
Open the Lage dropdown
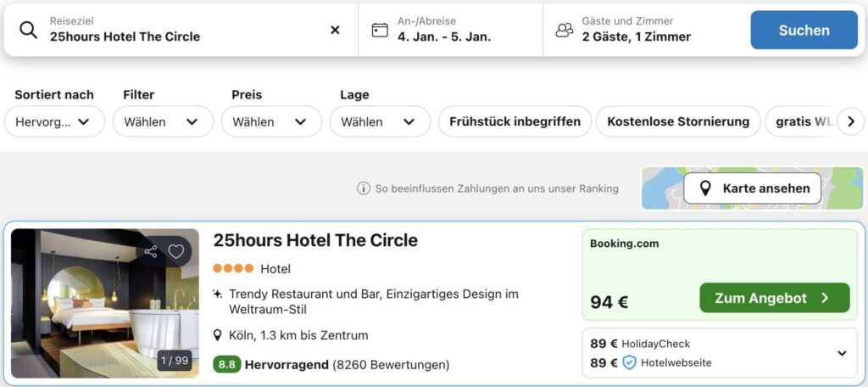[380, 121]
